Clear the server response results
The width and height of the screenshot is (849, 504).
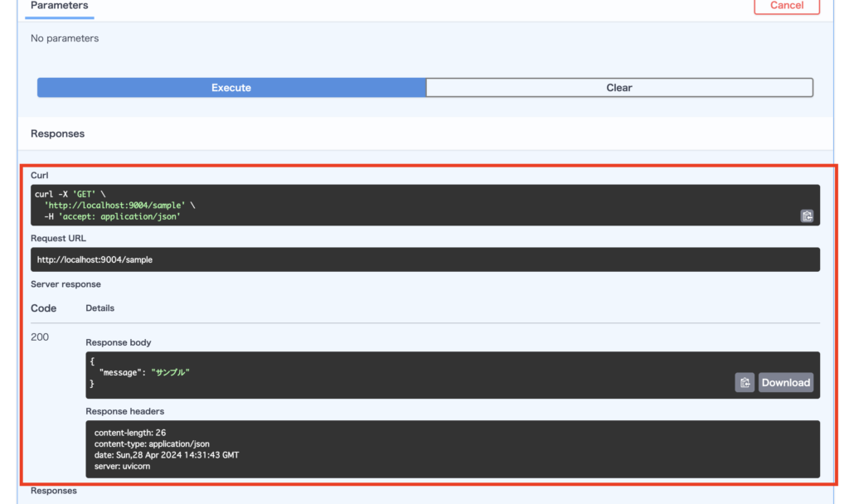point(619,87)
